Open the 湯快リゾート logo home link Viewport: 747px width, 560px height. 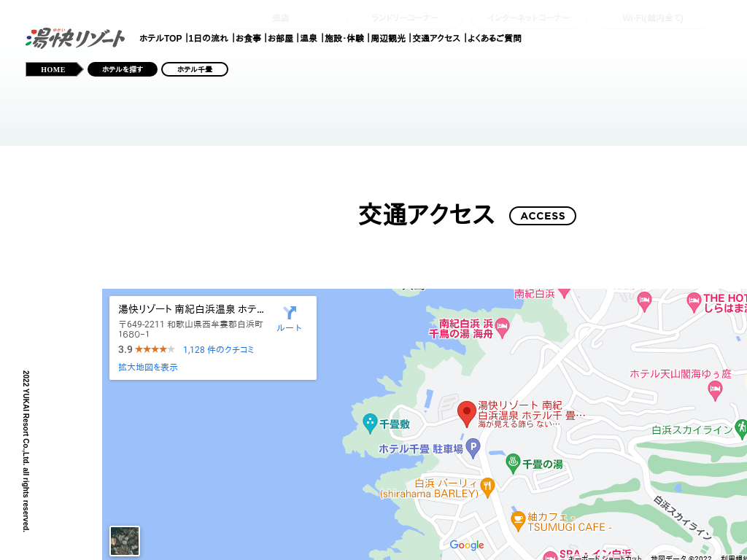[x=75, y=38]
